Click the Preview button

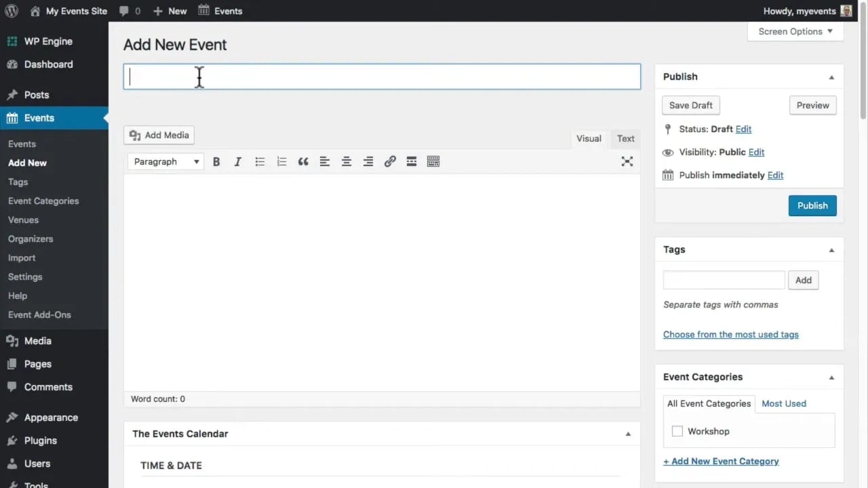coord(813,105)
